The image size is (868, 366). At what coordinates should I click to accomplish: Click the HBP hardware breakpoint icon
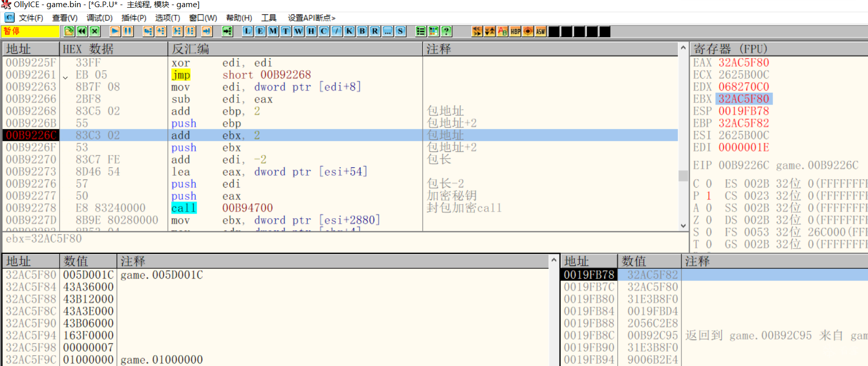tap(516, 31)
